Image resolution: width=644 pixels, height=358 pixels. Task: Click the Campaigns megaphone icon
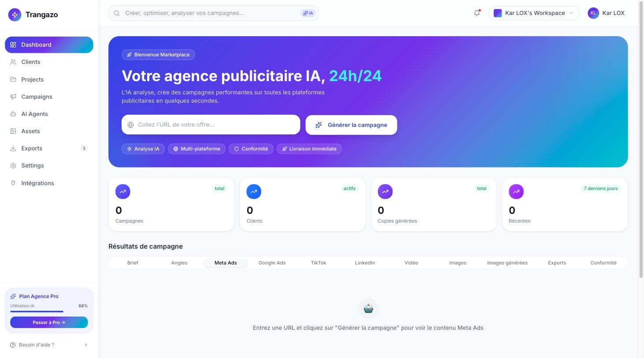(x=13, y=97)
